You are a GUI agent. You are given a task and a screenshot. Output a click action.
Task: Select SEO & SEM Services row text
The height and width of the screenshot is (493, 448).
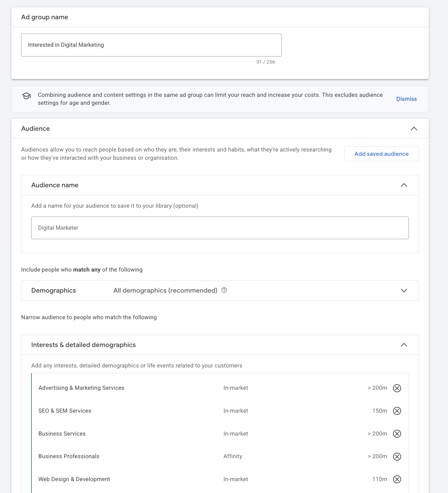65,411
